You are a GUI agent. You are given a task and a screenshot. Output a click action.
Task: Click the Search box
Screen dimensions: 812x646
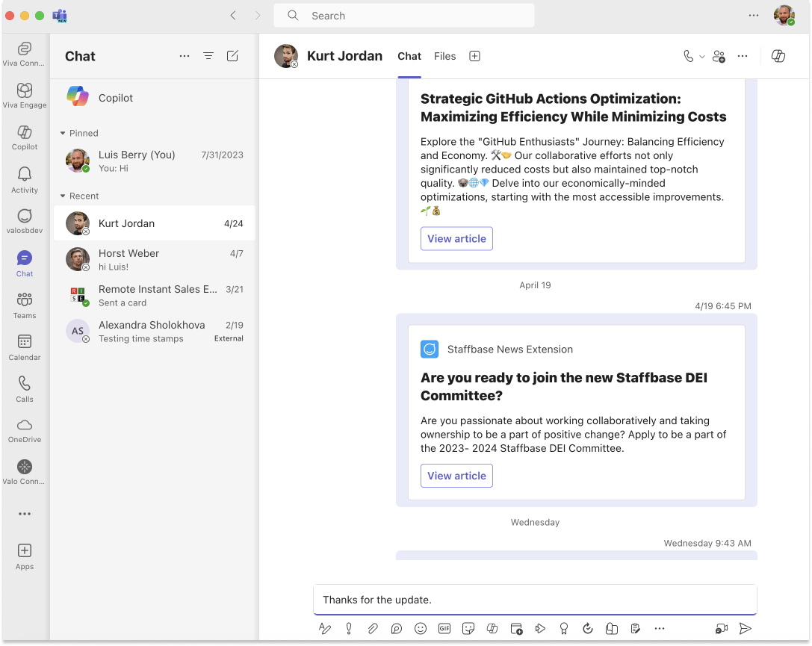[x=404, y=16]
